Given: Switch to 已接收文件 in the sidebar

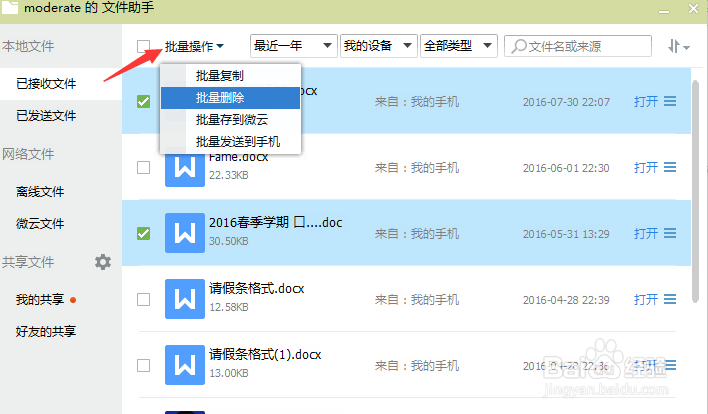Looking at the screenshot, I should click(x=46, y=84).
